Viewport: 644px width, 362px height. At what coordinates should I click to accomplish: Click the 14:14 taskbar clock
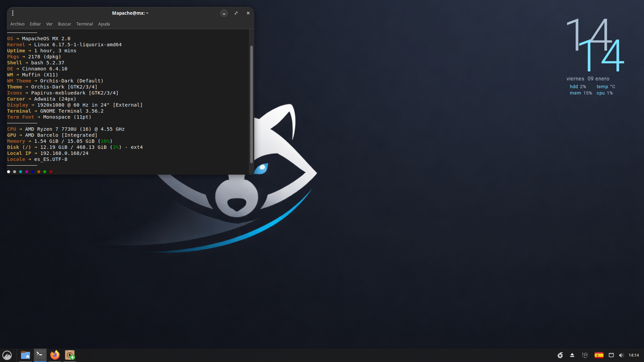coord(634,355)
